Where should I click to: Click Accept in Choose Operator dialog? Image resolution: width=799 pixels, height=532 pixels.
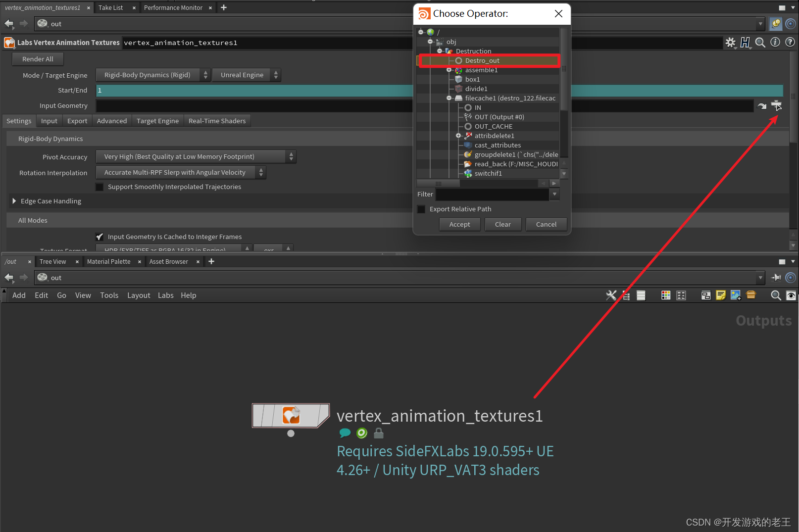[459, 224]
